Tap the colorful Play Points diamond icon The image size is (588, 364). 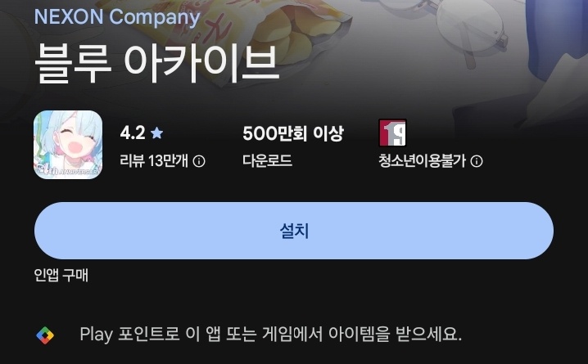point(45,335)
